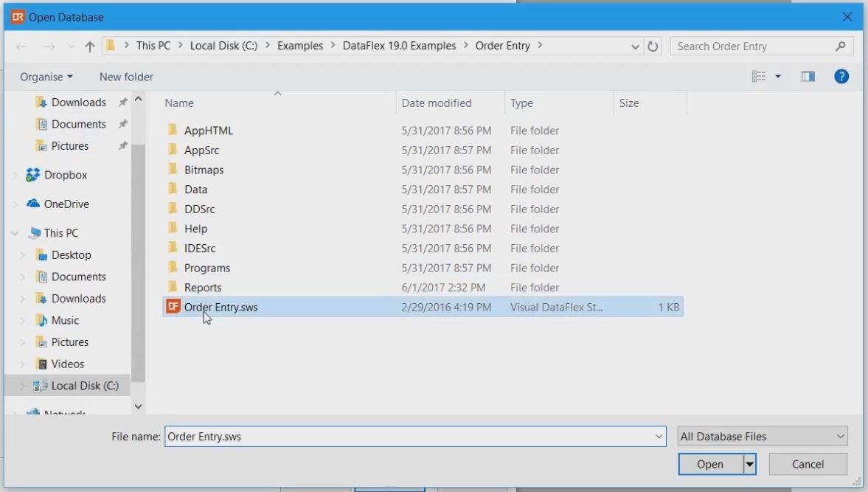The width and height of the screenshot is (868, 492).
Task: Open OneDrive in the navigation pane
Action: point(66,204)
